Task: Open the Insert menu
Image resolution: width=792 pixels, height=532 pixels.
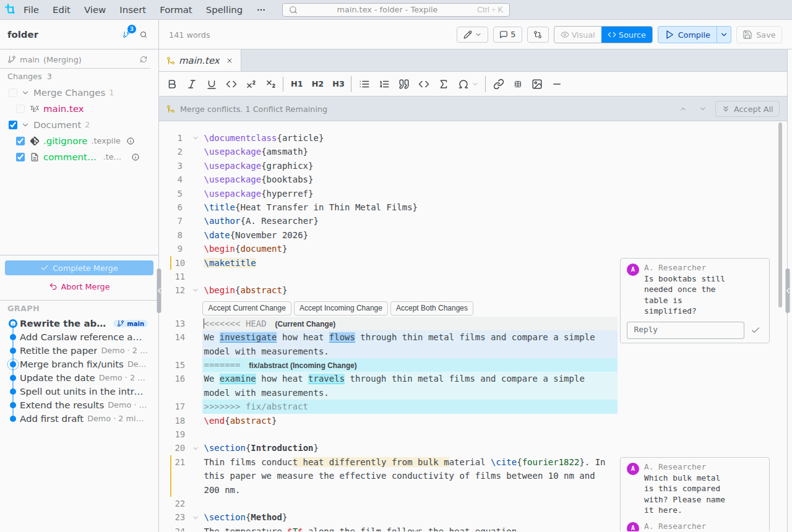Action: [133, 10]
